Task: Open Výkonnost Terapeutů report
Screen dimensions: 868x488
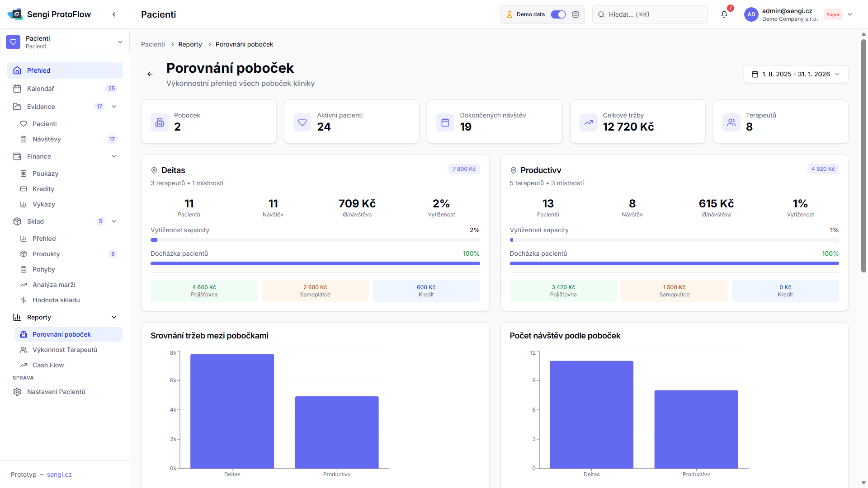Action: click(x=65, y=350)
